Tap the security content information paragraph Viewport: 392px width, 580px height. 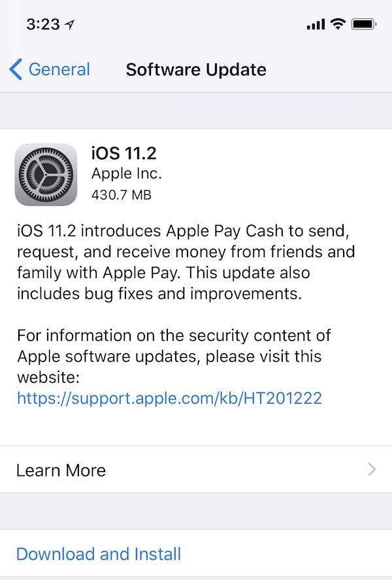pos(174,356)
